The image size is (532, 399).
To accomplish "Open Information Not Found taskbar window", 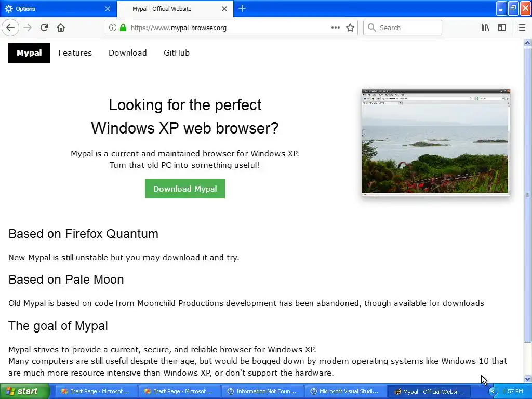I will (262, 391).
